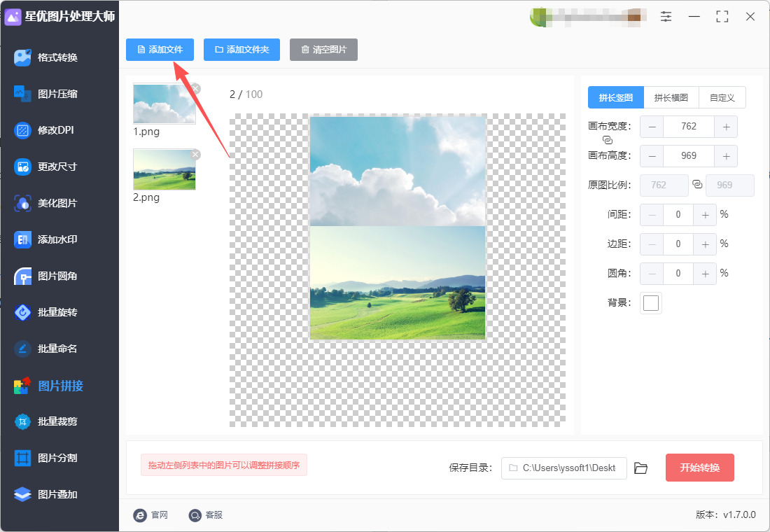770x532 pixels.
Task: Select the 美化图片 beautify tool
Action: (x=45, y=203)
